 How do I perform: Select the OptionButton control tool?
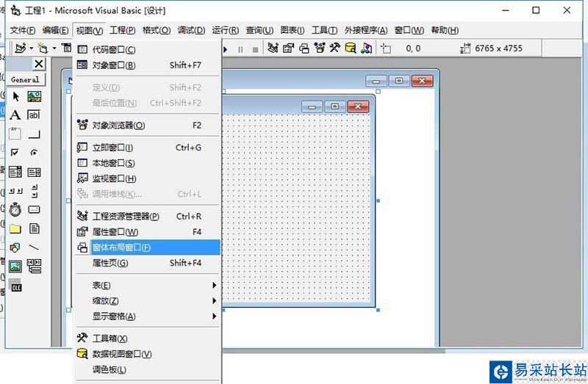(34, 153)
